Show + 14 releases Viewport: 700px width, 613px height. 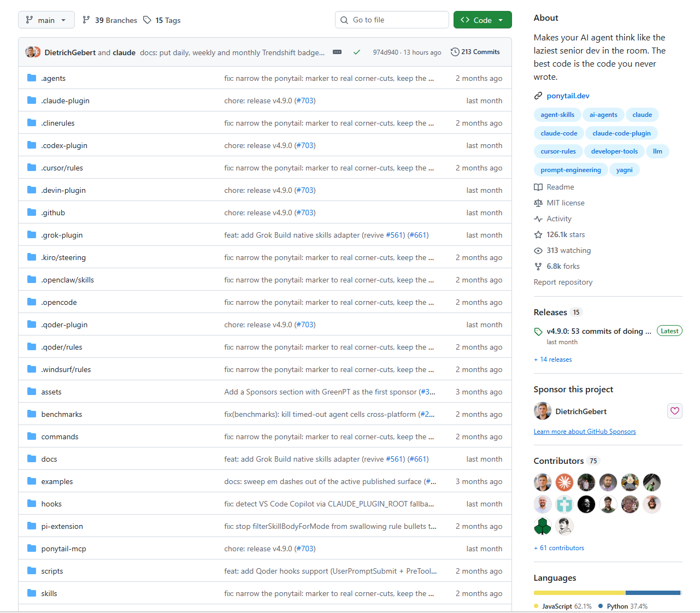(553, 359)
